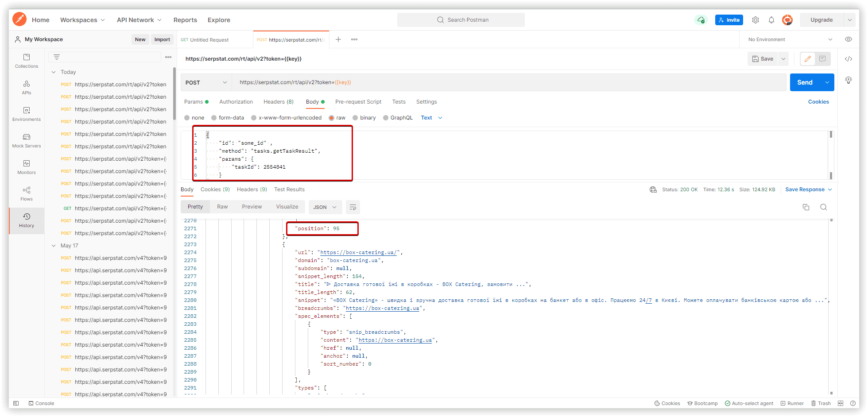Open the Raw response view tab

pyautogui.click(x=222, y=207)
